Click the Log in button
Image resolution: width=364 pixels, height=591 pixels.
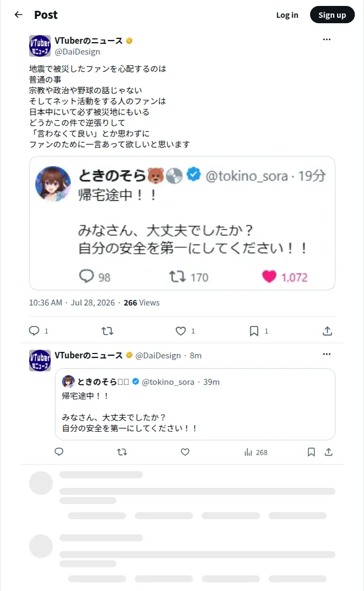(287, 15)
